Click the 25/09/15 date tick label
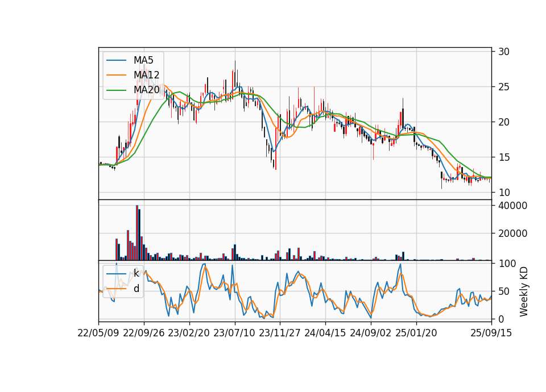 coord(491,333)
